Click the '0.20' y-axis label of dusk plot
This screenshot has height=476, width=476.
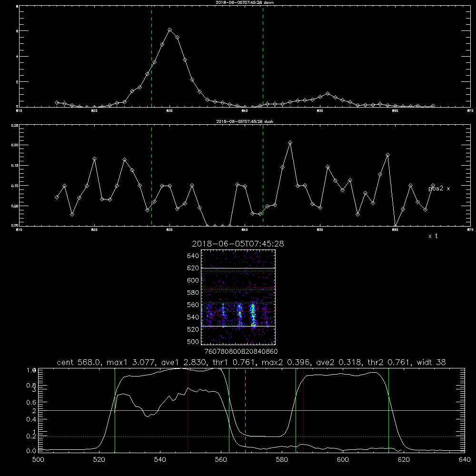point(15,145)
